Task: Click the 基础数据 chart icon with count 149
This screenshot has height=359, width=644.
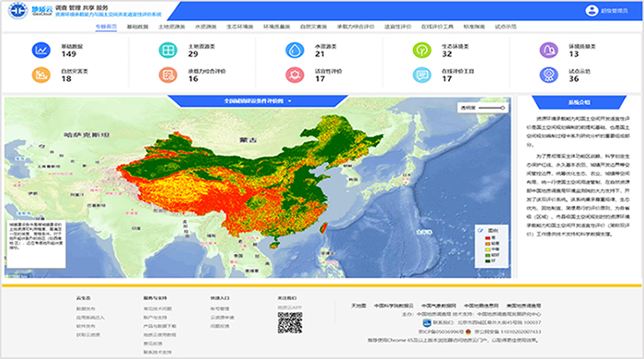Action: (41, 50)
